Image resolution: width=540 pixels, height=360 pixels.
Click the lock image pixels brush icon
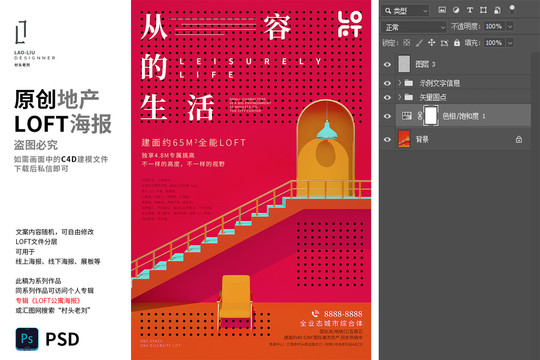[419, 43]
